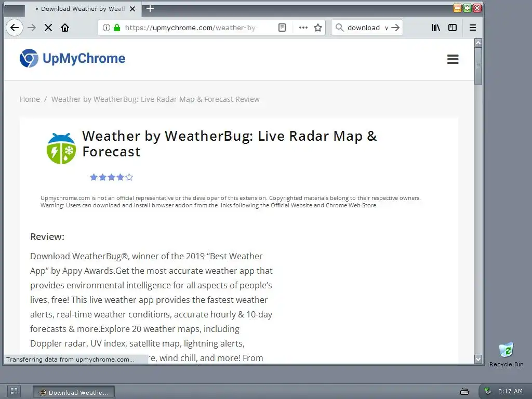The width and height of the screenshot is (532, 399).
Task: Click the search magnifier icon
Action: pos(339,28)
